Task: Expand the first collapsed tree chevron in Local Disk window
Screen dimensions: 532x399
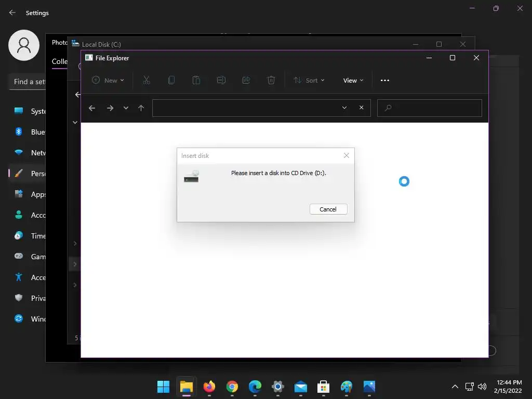Action: [75, 244]
